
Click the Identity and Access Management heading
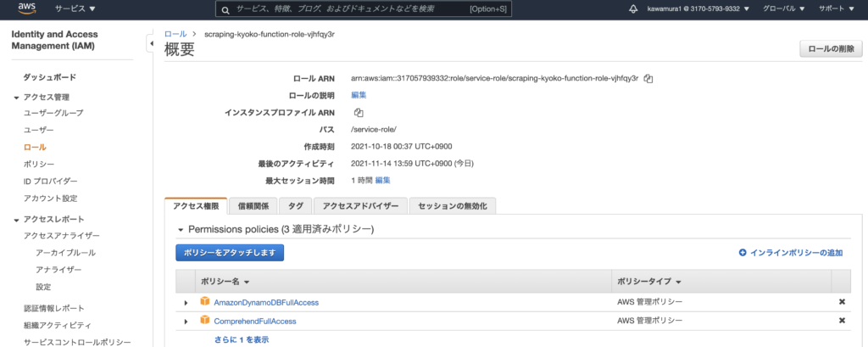click(55, 41)
